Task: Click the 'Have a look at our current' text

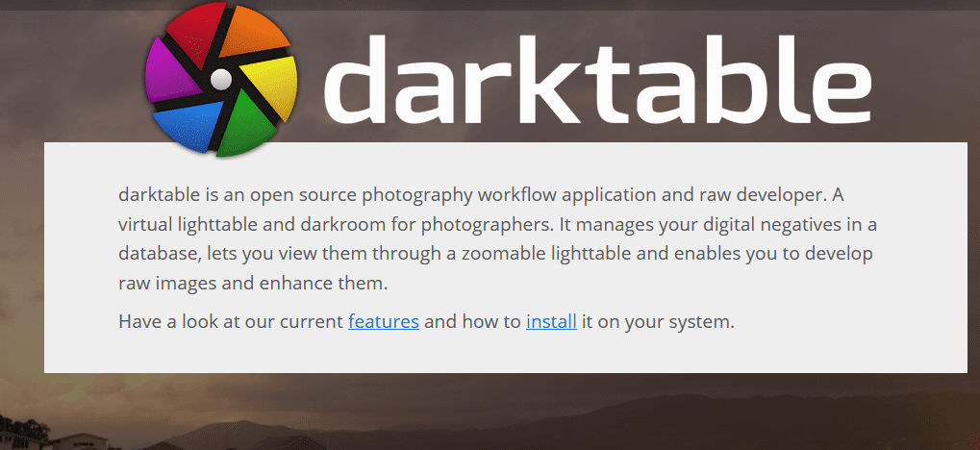Action: 231,322
